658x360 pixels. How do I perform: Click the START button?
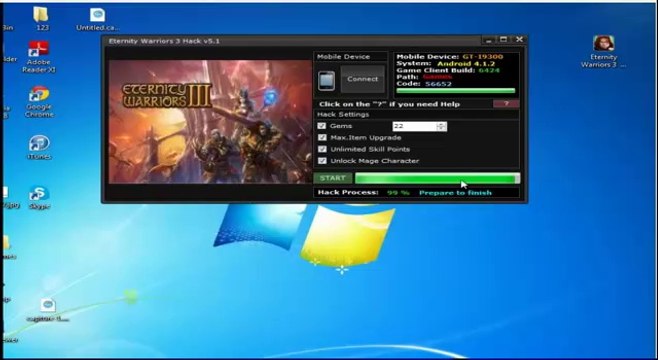click(333, 178)
